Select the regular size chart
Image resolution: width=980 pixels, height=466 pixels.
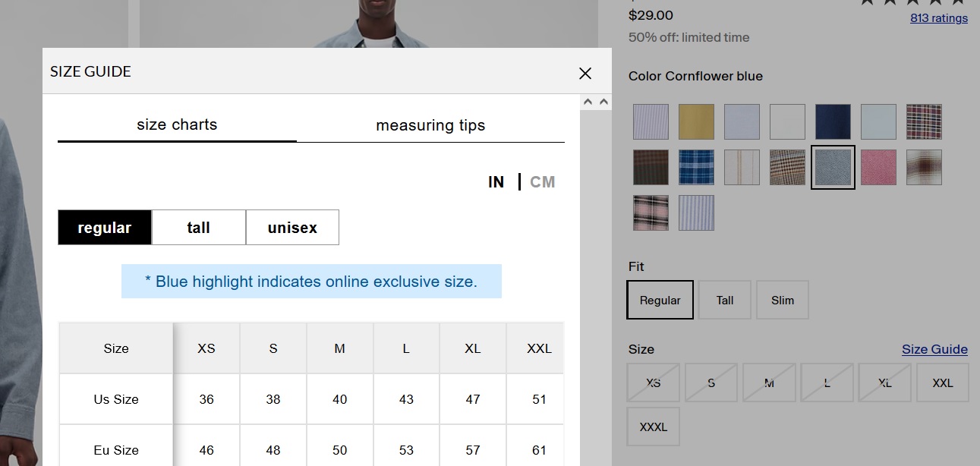pos(105,228)
